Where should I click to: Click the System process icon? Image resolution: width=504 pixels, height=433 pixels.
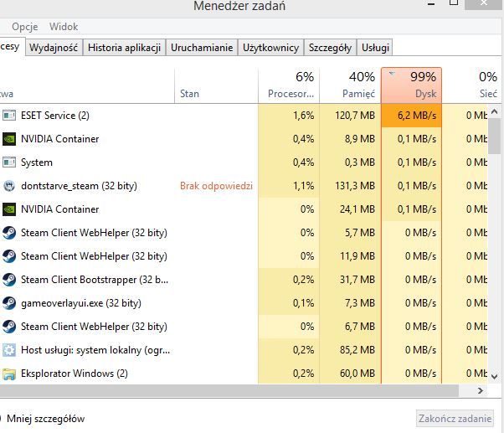[x=9, y=162]
